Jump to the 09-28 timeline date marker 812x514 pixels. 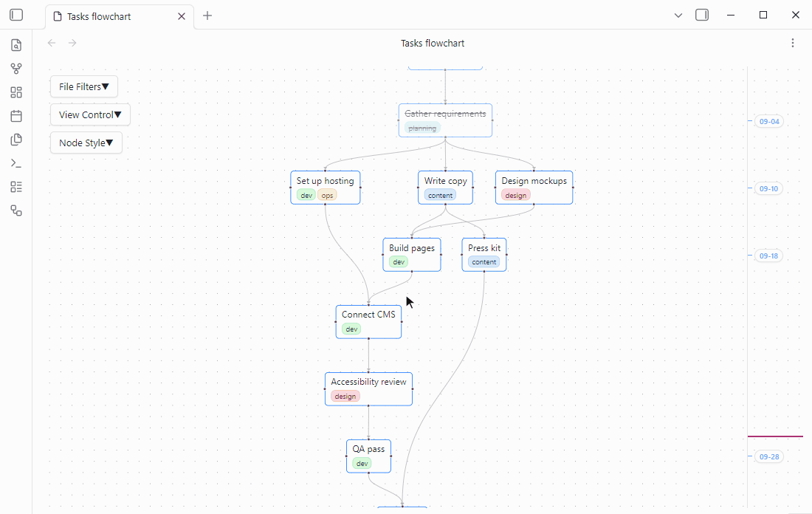point(769,457)
